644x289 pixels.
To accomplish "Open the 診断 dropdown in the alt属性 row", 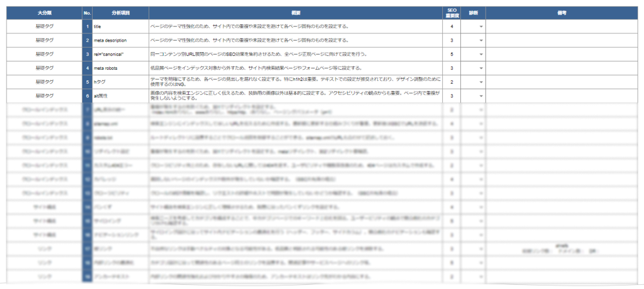I will (x=481, y=96).
